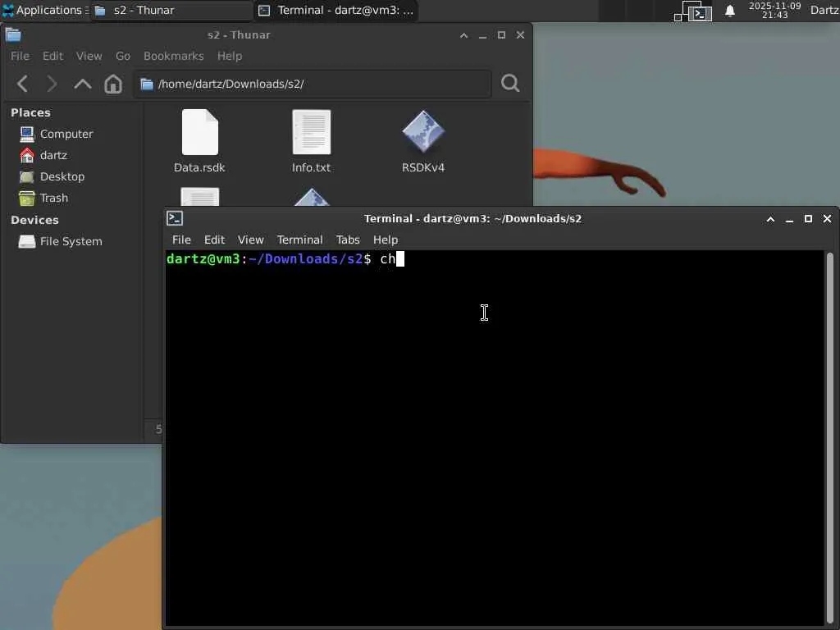Open Thunar's View menu
The image size is (840, 630).
[89, 57]
